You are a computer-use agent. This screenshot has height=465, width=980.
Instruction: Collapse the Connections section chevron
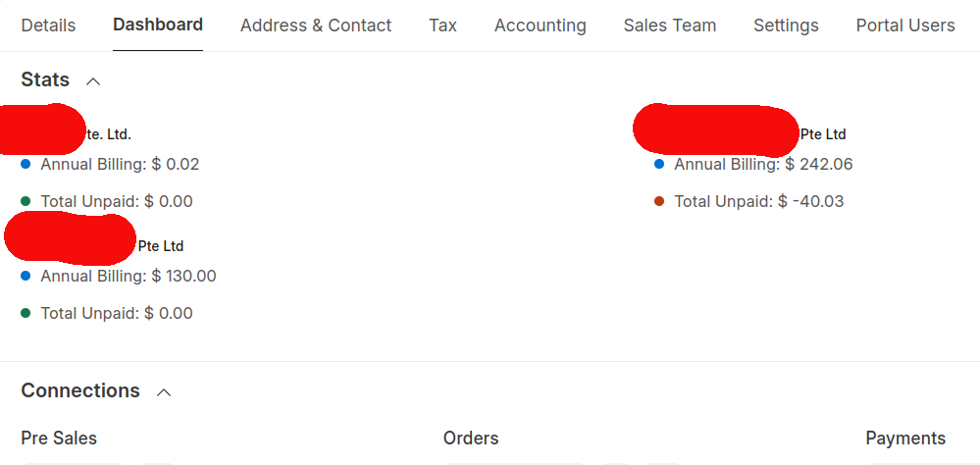coord(164,391)
